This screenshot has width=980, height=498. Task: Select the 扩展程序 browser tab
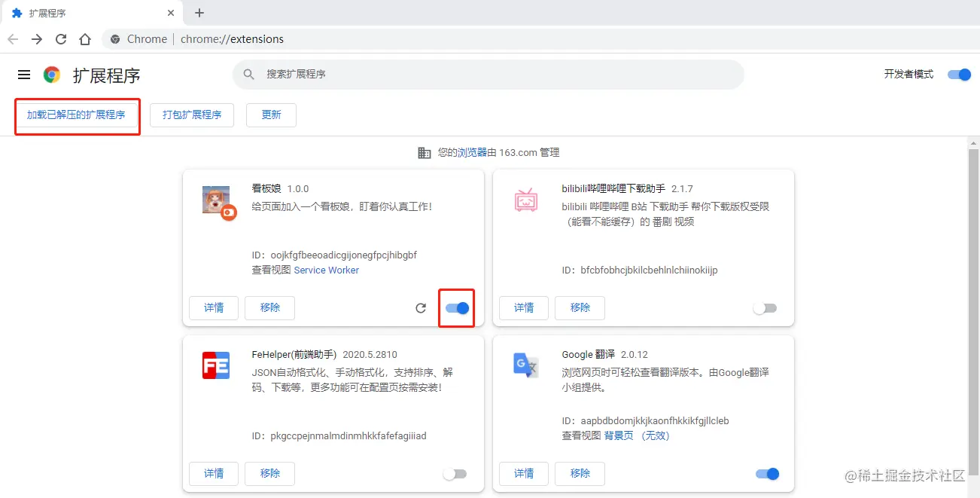click(x=93, y=13)
